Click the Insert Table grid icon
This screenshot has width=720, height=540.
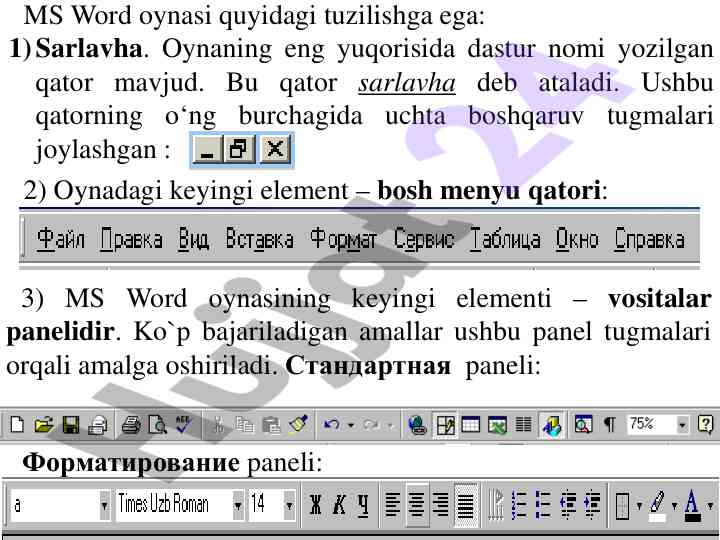tap(471, 425)
